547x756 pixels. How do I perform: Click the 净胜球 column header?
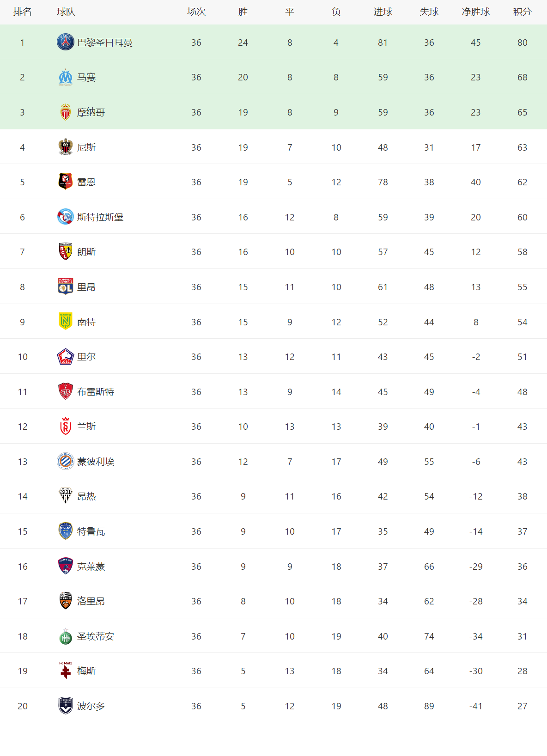pyautogui.click(x=475, y=12)
